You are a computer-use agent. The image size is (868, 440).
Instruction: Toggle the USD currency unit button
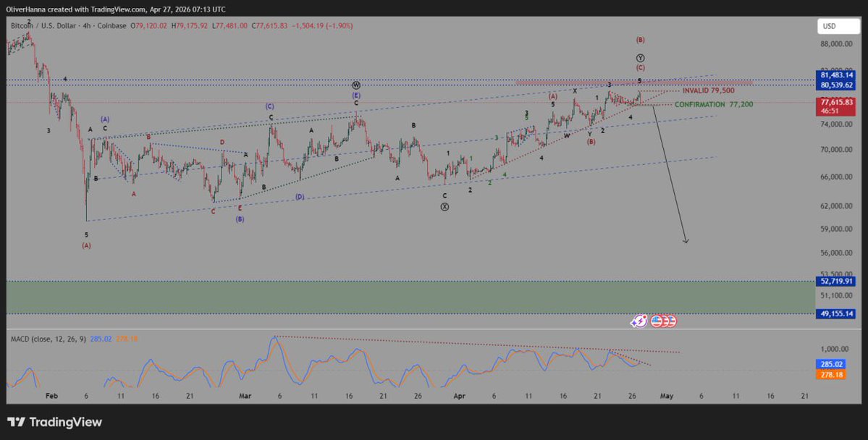pos(838,25)
